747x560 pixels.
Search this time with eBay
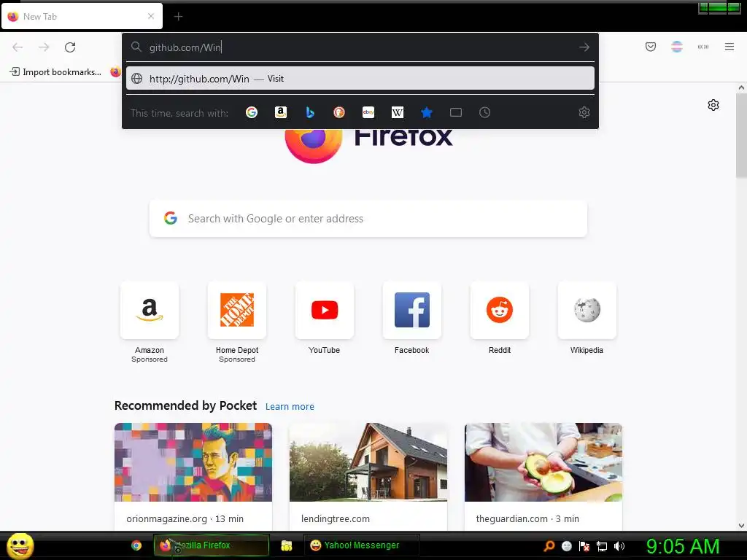point(368,112)
